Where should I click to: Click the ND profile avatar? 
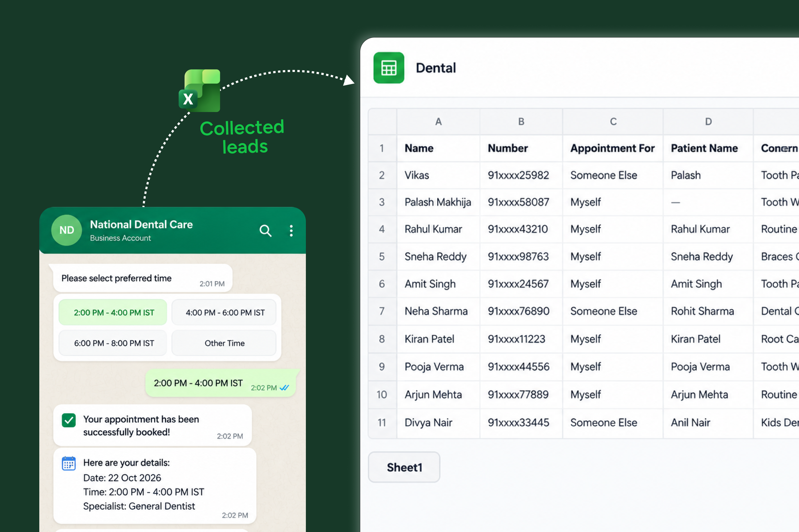click(x=67, y=230)
